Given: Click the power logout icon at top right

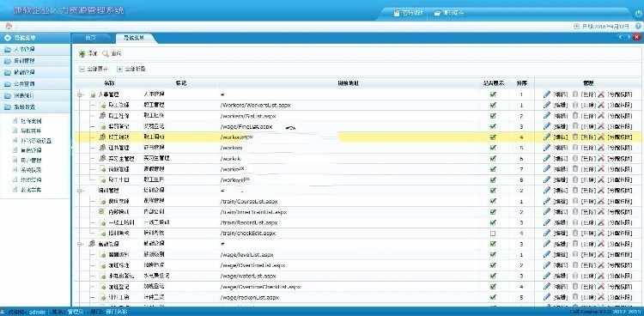Looking at the screenshot, I should [x=639, y=13].
